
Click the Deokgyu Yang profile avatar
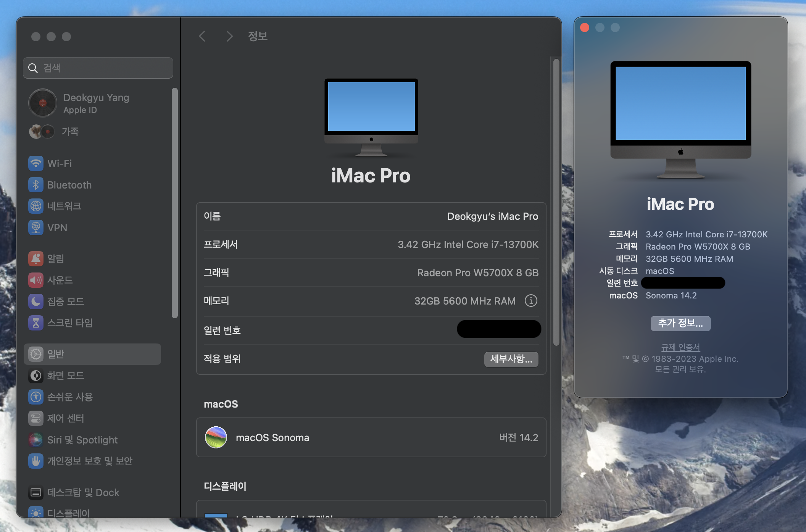tap(43, 103)
